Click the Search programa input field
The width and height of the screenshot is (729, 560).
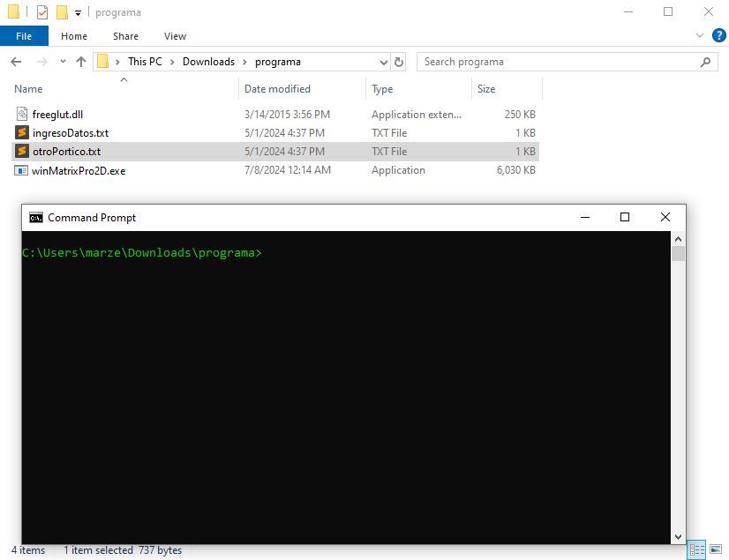(x=559, y=62)
